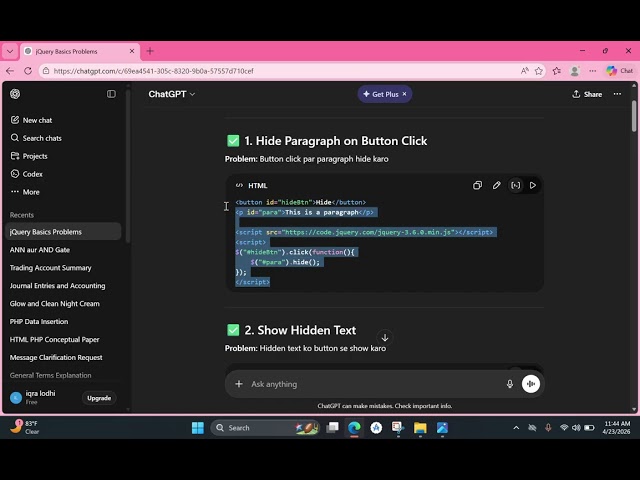Share this conversation
The height and width of the screenshot is (480, 640).
tap(587, 94)
